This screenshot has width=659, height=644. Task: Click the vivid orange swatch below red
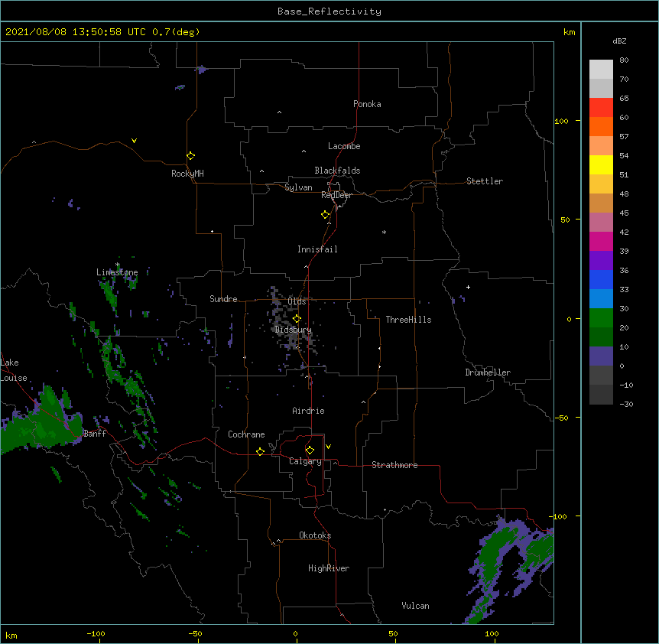[601, 126]
